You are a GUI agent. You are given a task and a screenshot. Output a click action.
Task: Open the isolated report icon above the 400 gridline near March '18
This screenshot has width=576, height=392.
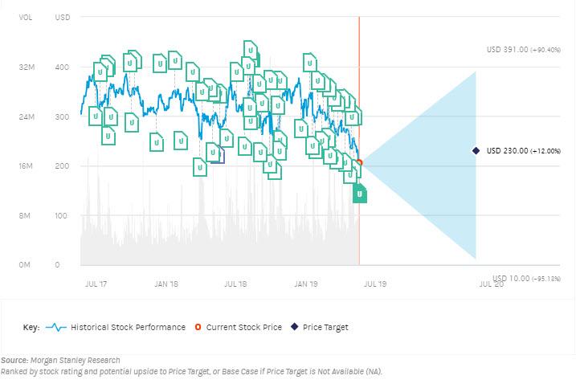[175, 60]
